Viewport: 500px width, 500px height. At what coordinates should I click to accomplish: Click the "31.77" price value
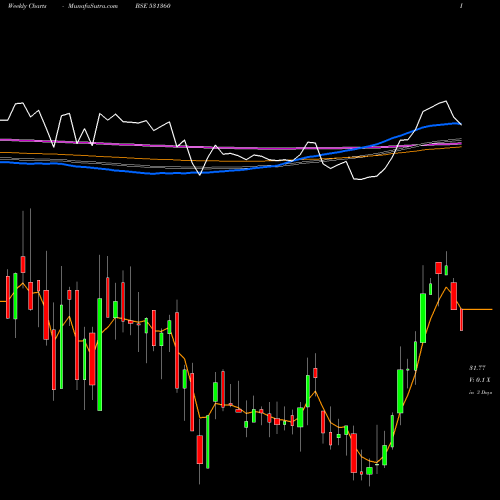(x=477, y=368)
